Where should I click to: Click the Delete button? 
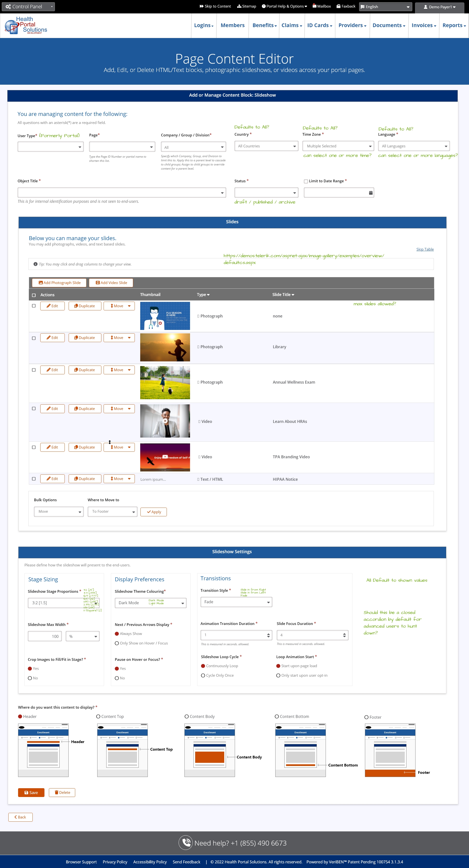click(x=62, y=793)
